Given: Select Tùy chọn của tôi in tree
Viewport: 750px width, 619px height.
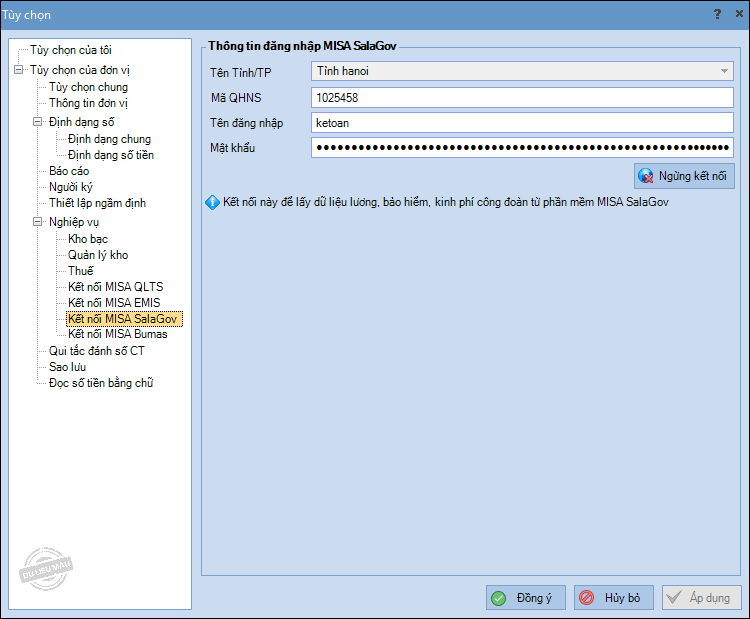Looking at the screenshot, I should point(71,50).
